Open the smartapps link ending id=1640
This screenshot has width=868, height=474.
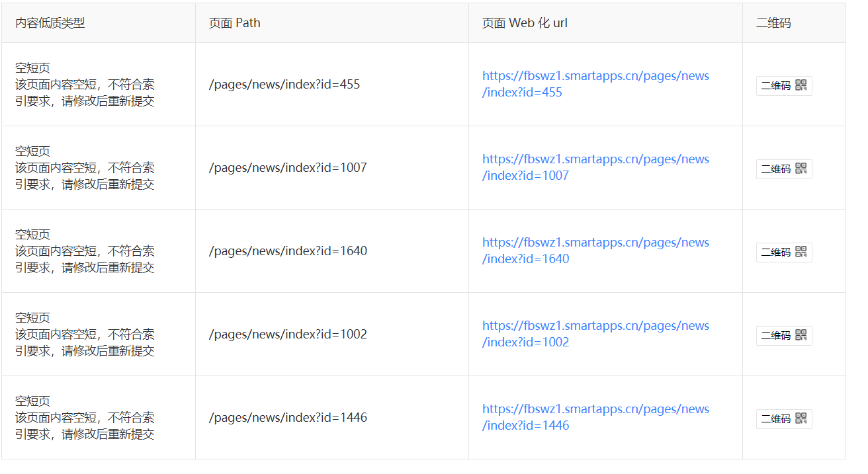tap(595, 251)
